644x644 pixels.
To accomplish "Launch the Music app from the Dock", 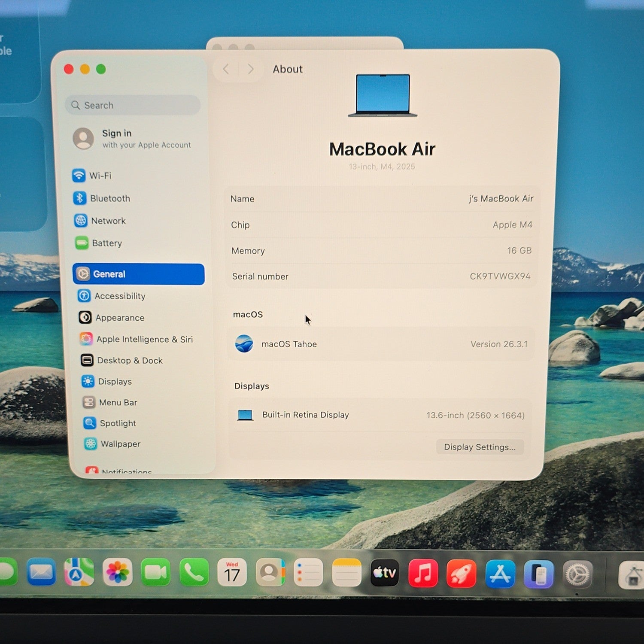I will click(423, 573).
